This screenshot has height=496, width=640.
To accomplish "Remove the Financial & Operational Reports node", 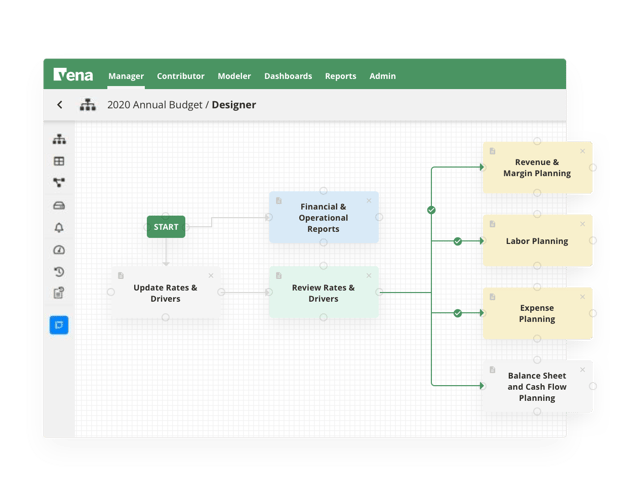I will click(369, 201).
